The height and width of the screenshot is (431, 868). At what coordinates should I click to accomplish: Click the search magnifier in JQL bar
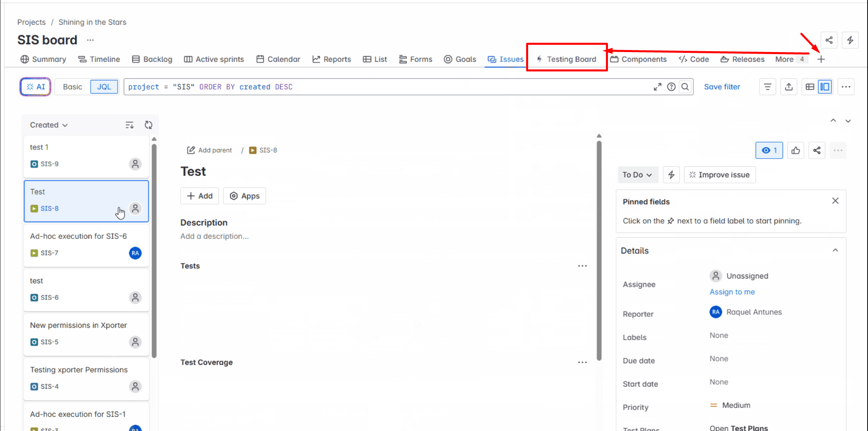pyautogui.click(x=685, y=87)
